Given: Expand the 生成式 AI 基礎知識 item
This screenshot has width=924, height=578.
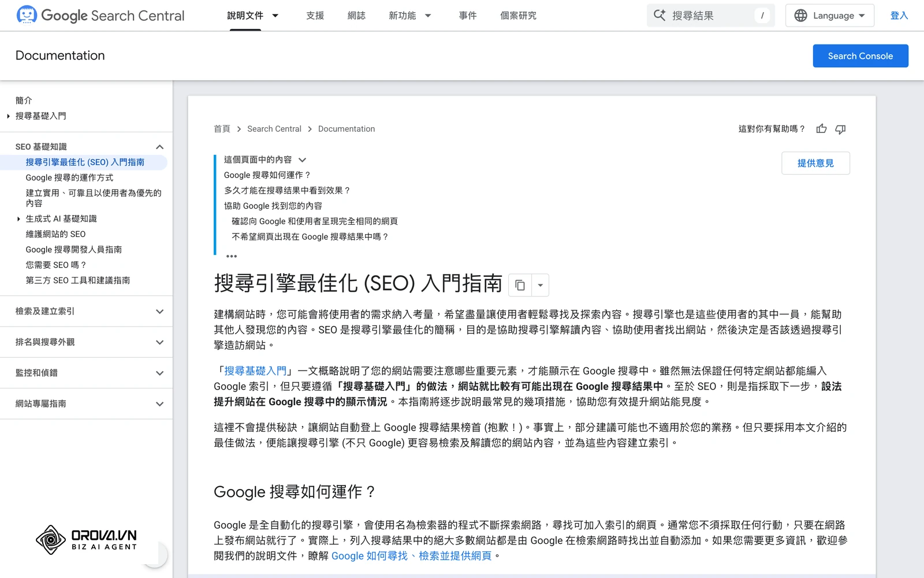Looking at the screenshot, I should click(18, 219).
